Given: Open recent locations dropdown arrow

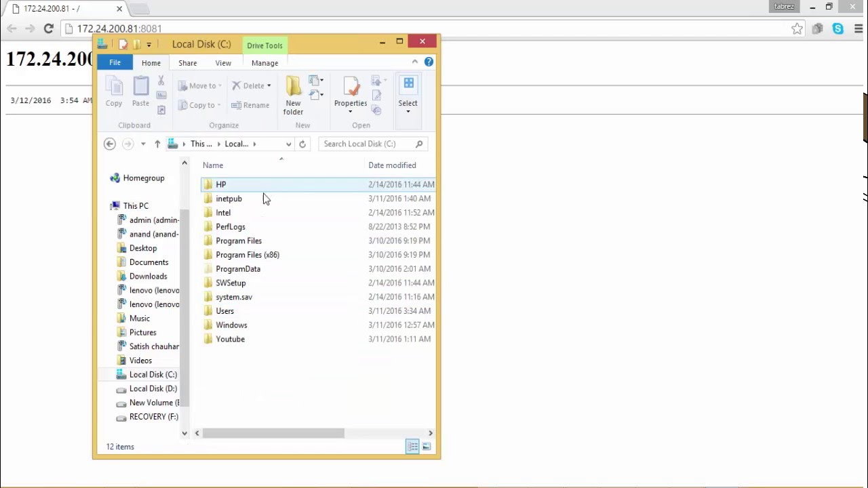Looking at the screenshot, I should [142, 144].
